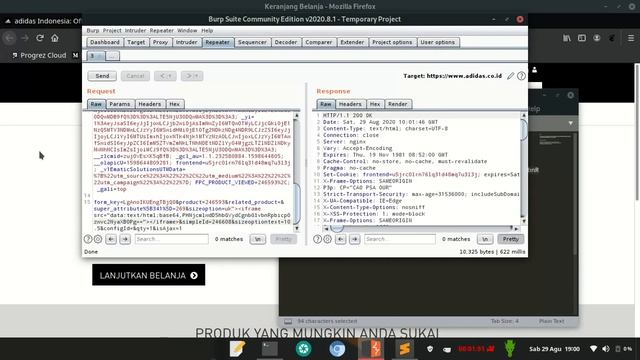Open the terminal from the taskbar
The height and width of the screenshot is (360, 640).
click(x=270, y=349)
